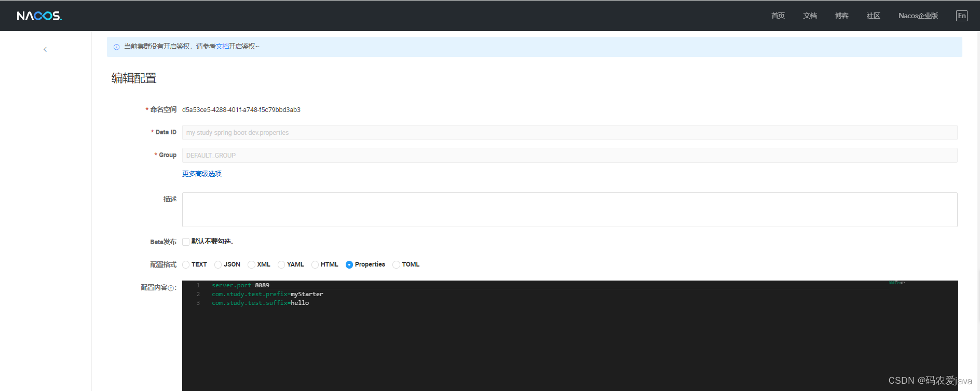Viewport: 980px width, 391px height.
Task: Select the XML format radio button
Action: point(251,264)
